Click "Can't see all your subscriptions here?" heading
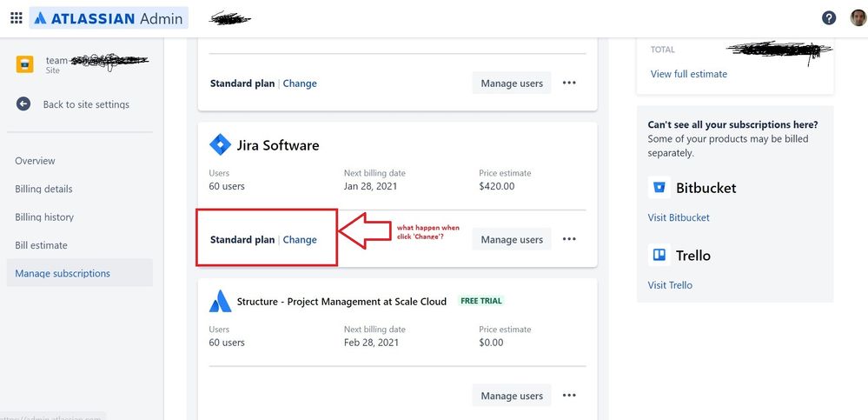The image size is (868, 420). pyautogui.click(x=733, y=124)
